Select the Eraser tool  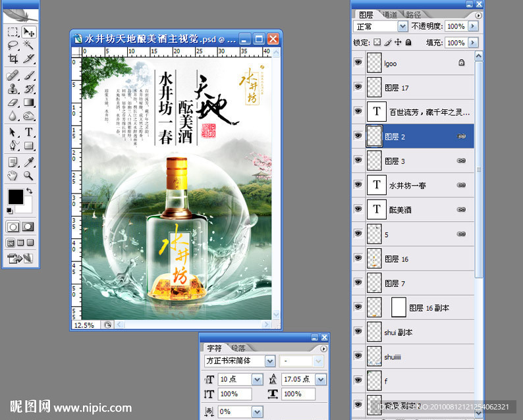point(13,102)
